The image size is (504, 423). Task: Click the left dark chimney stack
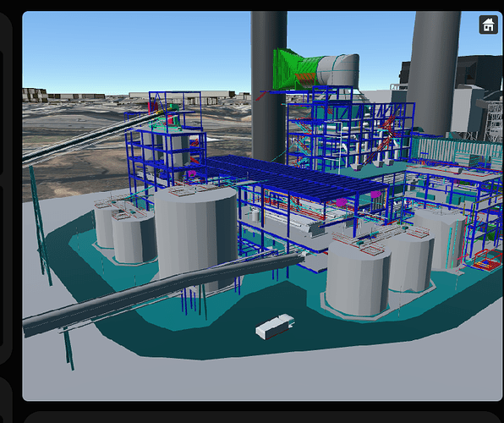coord(269,84)
